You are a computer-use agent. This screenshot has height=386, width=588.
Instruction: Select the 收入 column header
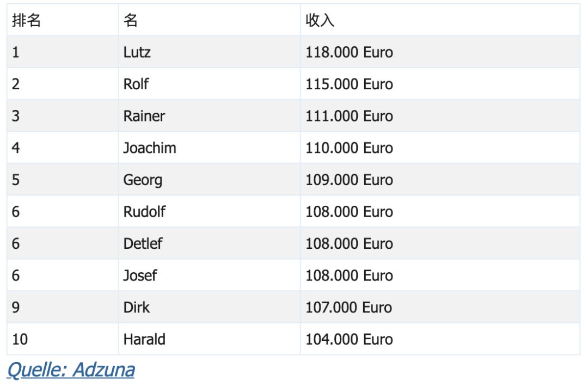(x=320, y=20)
